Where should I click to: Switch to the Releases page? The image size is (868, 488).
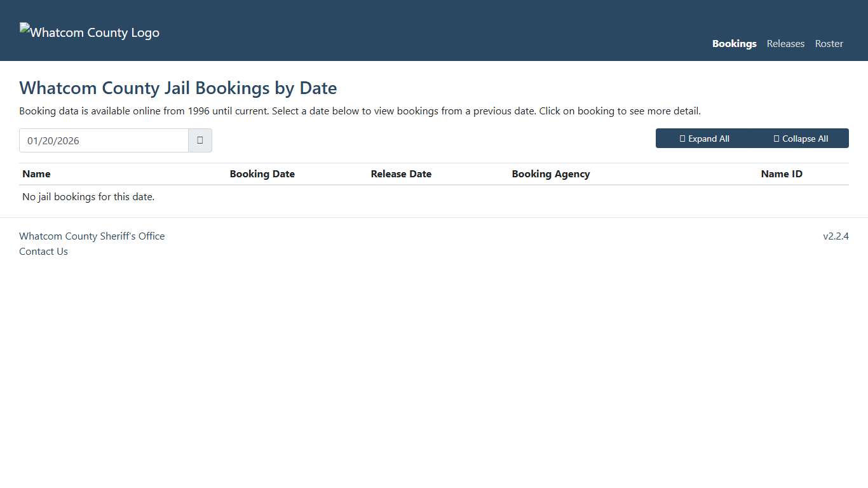(x=785, y=43)
